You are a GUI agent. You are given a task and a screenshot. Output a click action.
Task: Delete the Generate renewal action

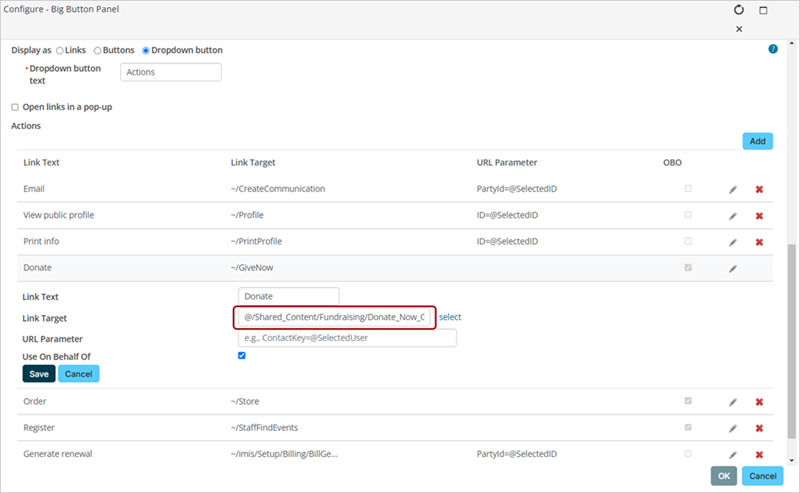point(759,455)
